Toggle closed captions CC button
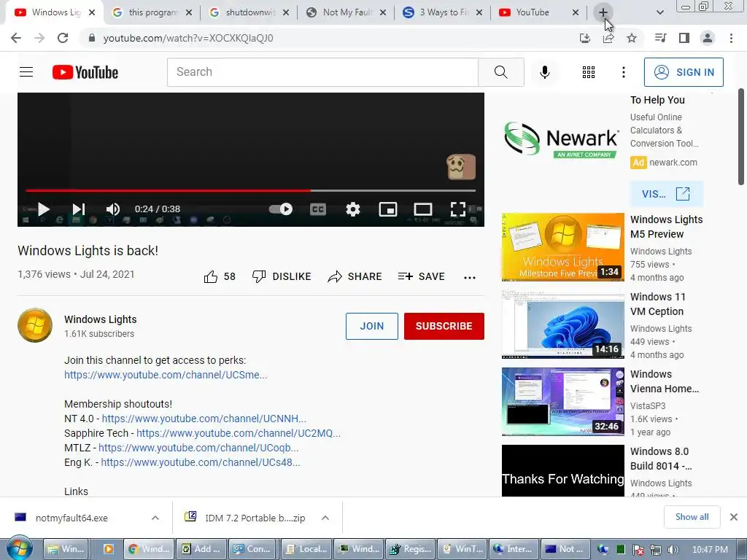Viewport: 747px width, 560px height. [x=318, y=209]
